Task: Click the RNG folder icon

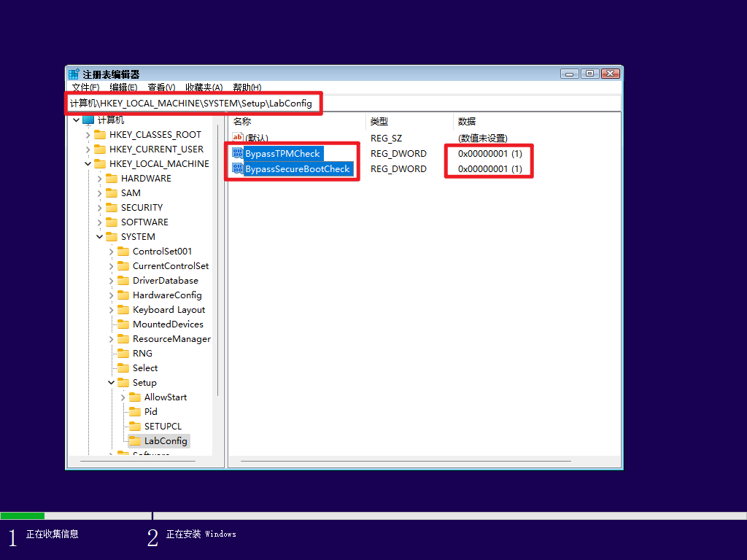Action: coord(123,354)
